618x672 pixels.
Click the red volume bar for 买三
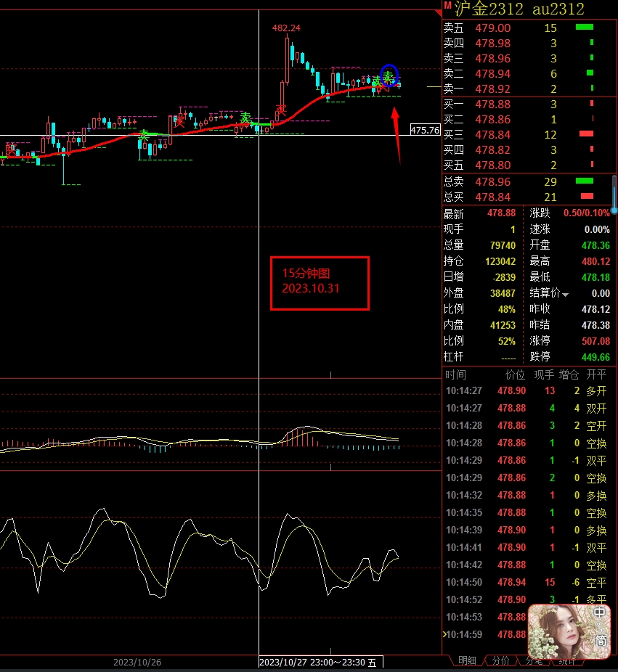[x=586, y=134]
